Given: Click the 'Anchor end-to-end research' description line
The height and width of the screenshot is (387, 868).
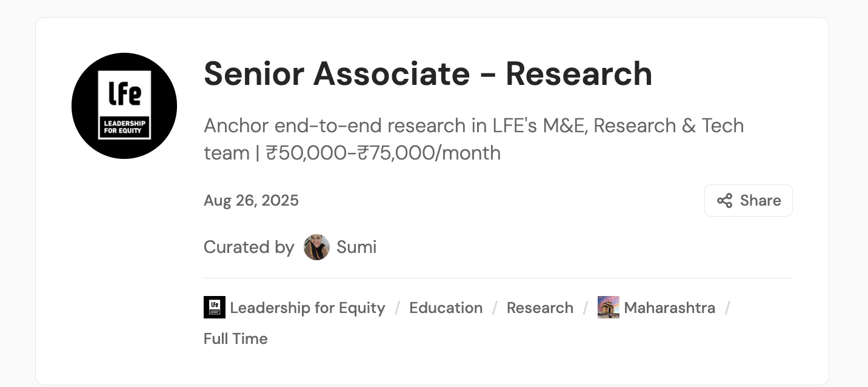Looking at the screenshot, I should pyautogui.click(x=473, y=126).
